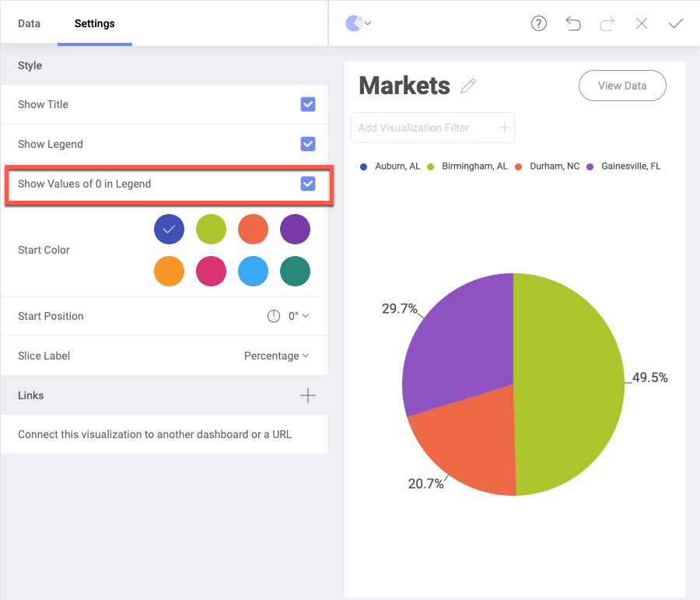Choose the amber orange start color

pos(170,271)
